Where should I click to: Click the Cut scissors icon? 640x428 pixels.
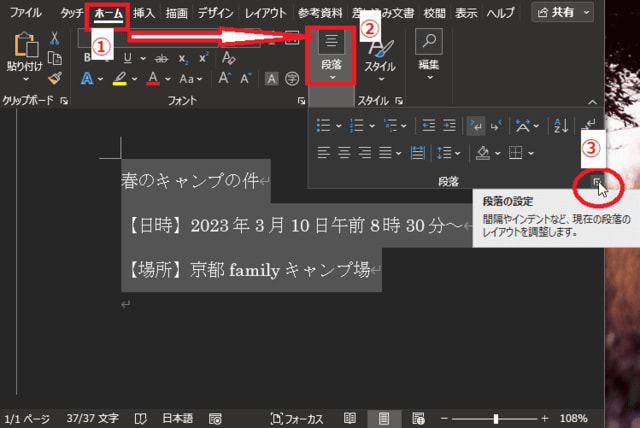(55, 38)
